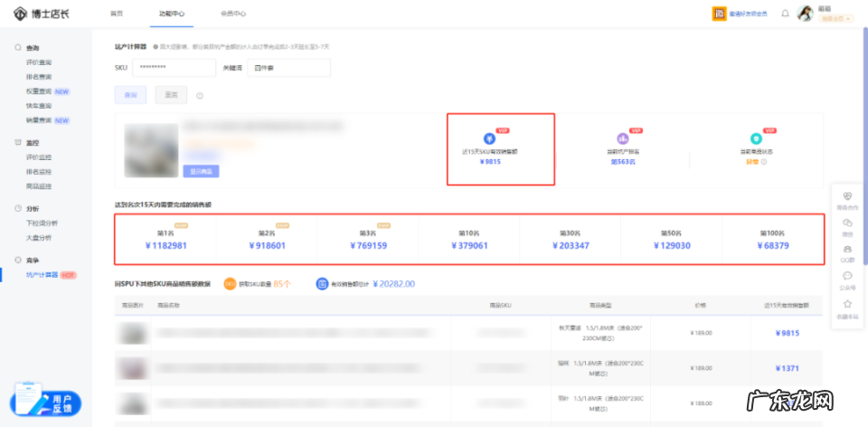Click the 关键词 input field

click(x=289, y=68)
